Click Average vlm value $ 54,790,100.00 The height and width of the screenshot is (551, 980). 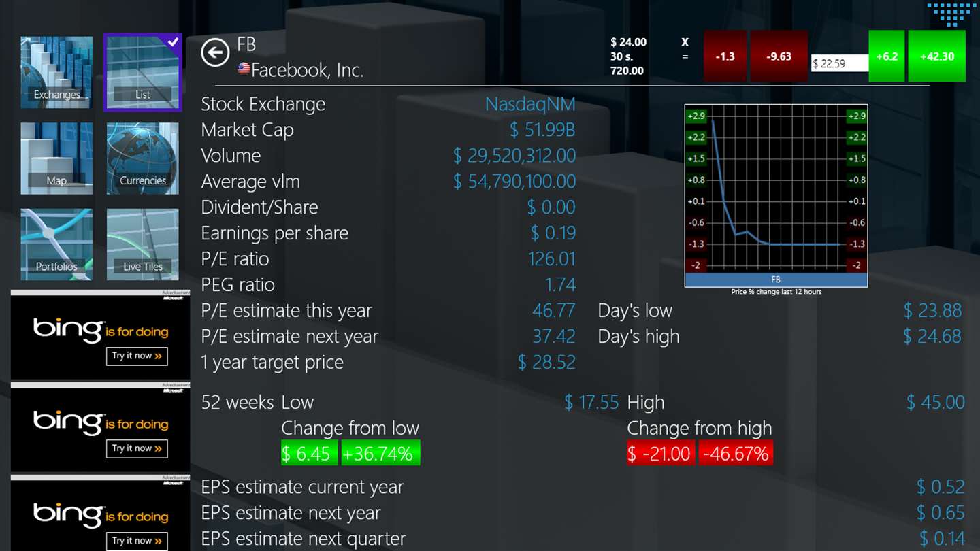click(514, 182)
